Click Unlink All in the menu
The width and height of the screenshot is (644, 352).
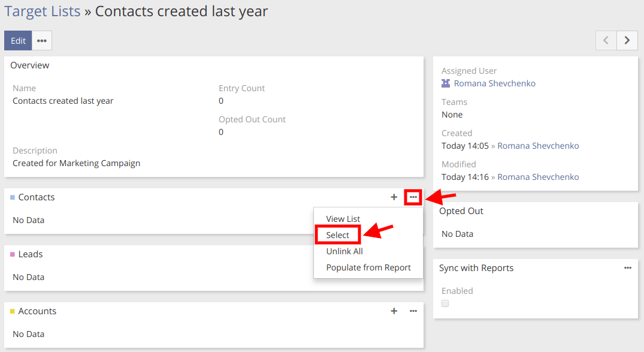tap(344, 251)
